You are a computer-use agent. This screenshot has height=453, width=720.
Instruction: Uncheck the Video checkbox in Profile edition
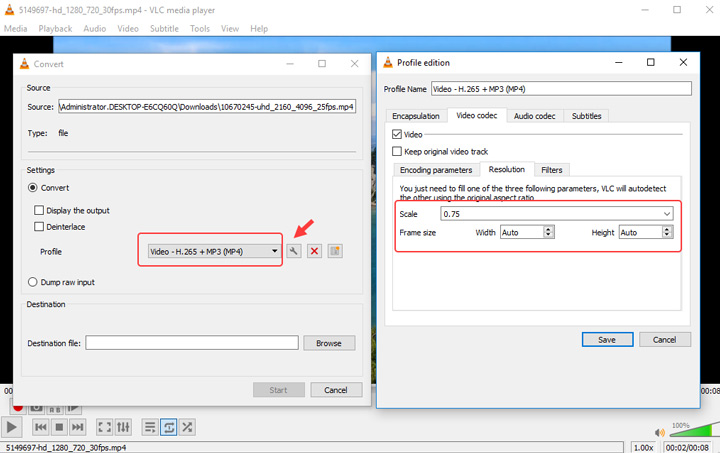point(397,134)
